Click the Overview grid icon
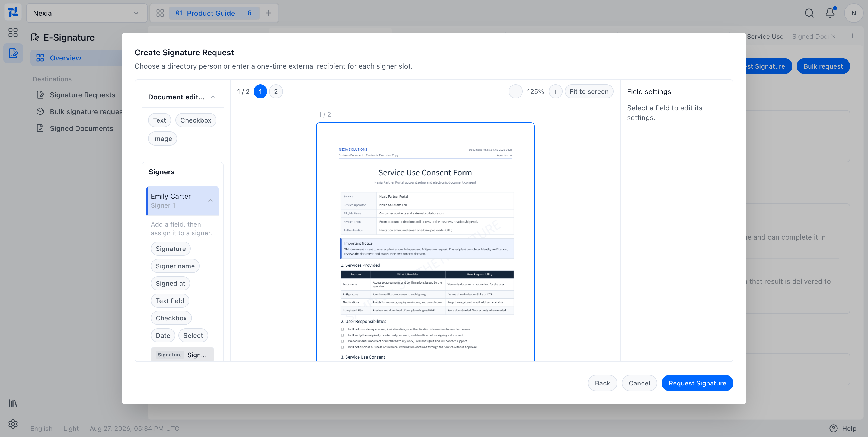Screen dimensions: 868x437 pos(40,58)
